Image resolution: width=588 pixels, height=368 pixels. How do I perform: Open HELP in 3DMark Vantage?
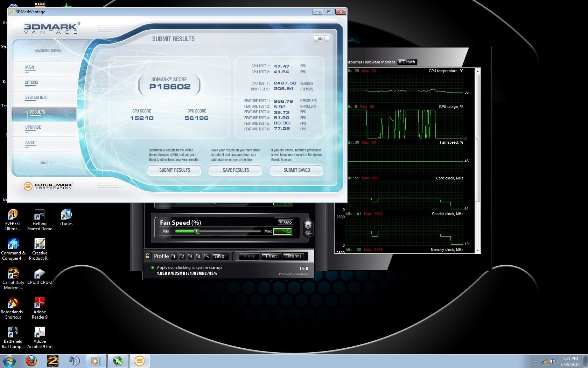[x=321, y=39]
